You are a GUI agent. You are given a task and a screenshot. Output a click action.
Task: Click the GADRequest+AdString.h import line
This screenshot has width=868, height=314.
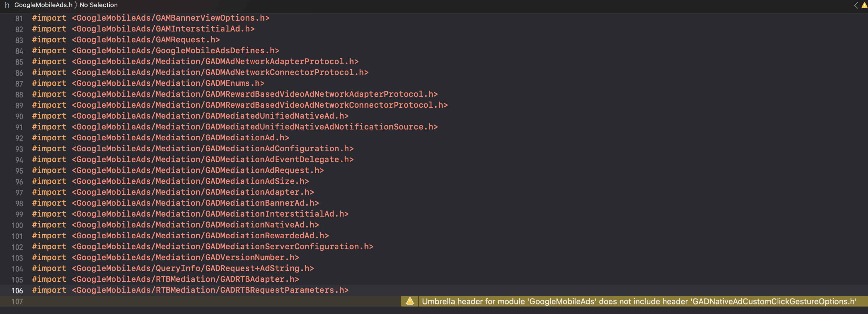[x=172, y=268]
